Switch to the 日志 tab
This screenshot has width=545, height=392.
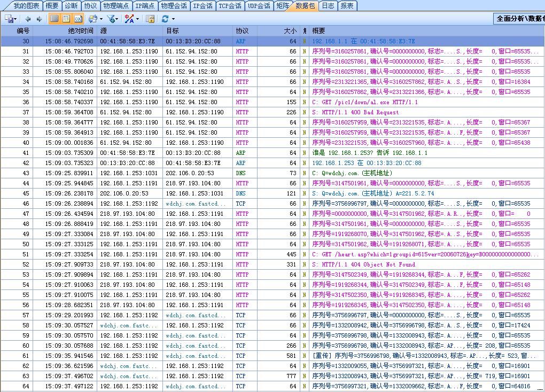328,6
